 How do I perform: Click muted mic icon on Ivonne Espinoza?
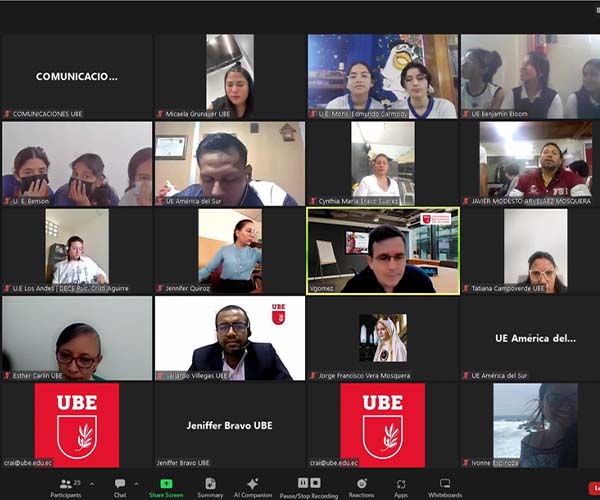[466, 463]
